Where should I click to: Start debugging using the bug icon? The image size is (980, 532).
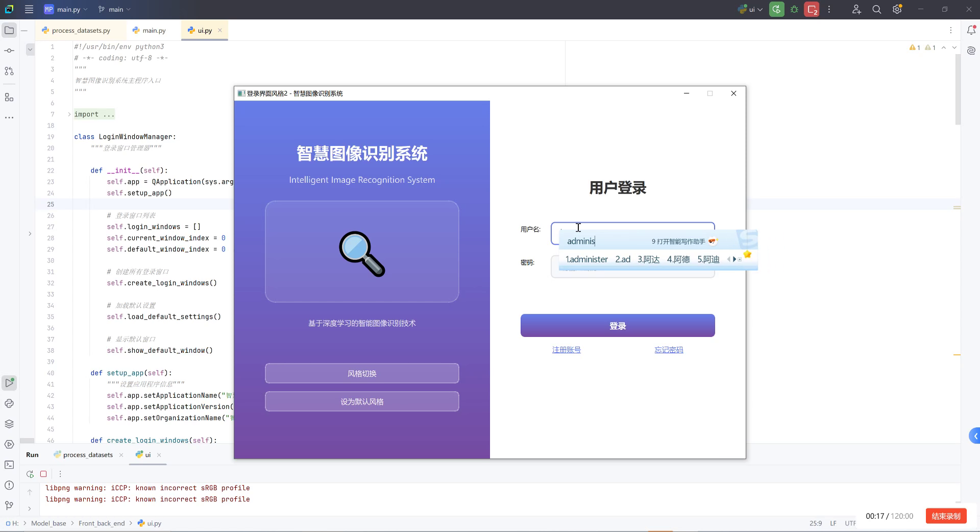coord(794,9)
